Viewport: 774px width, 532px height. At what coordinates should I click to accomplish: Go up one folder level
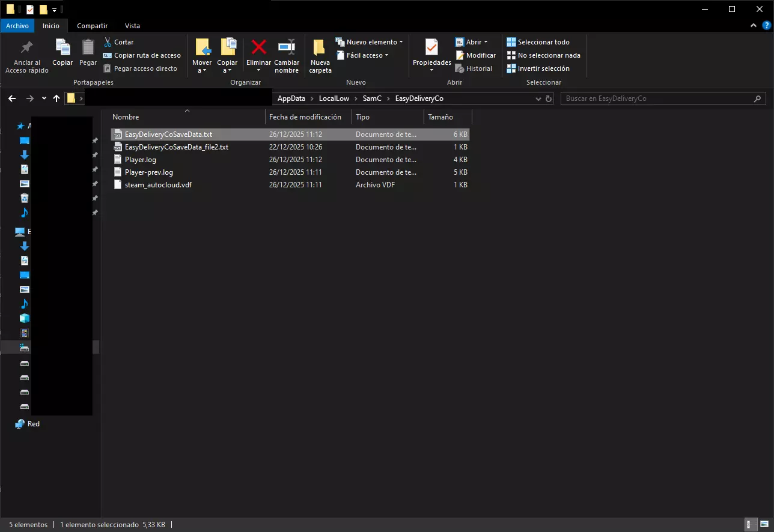(x=56, y=98)
